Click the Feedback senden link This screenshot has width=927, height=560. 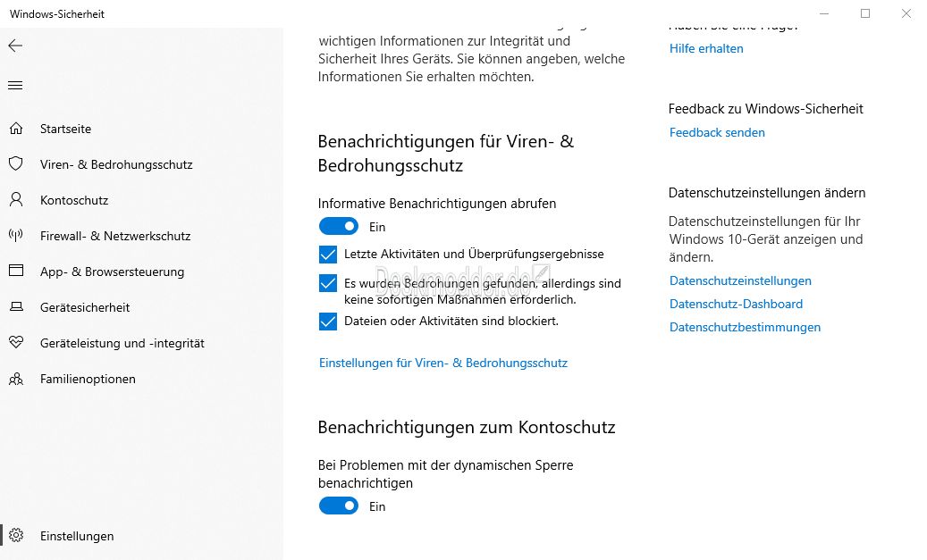click(x=717, y=132)
